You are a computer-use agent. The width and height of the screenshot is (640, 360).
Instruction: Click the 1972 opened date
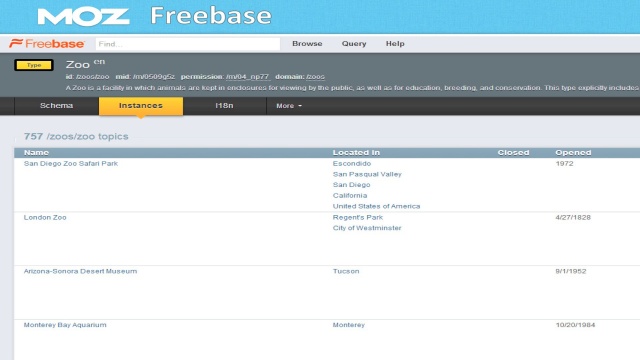click(x=564, y=163)
